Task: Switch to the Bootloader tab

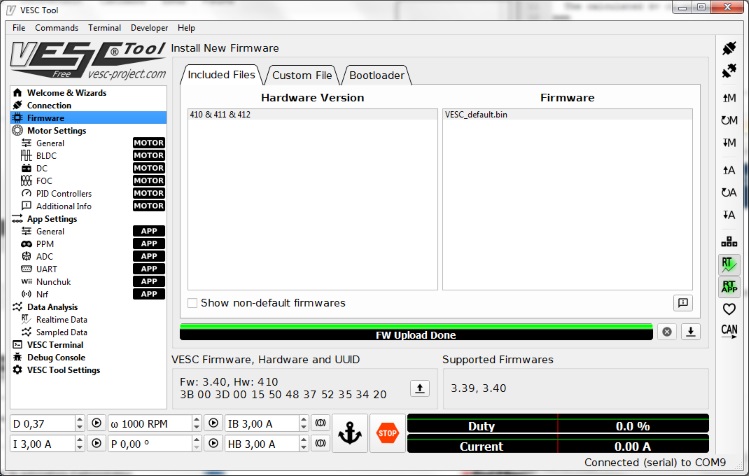Action: point(376,75)
